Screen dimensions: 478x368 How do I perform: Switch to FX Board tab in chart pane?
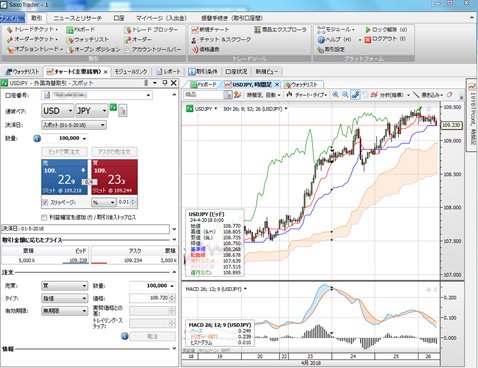[203, 85]
